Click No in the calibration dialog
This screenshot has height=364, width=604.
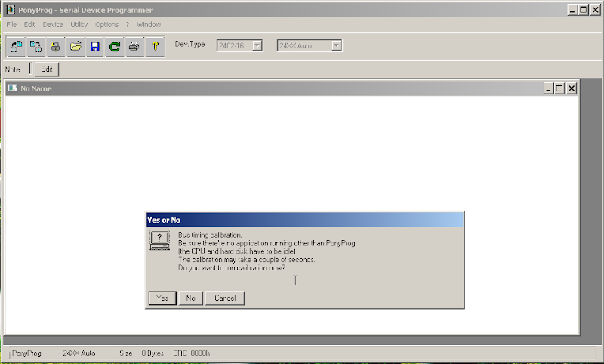click(191, 298)
